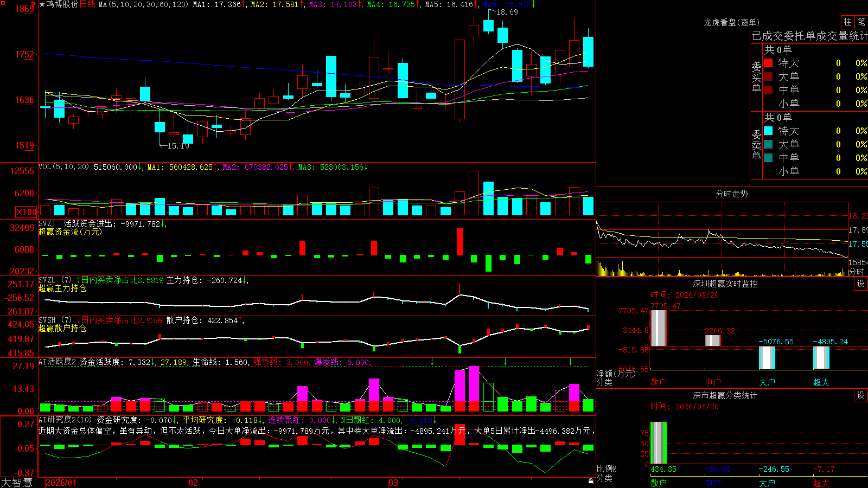Screen dimensions: 868x488
Task: Open VOL(5,10,20) indicator parameters
Action: [x=64, y=167]
